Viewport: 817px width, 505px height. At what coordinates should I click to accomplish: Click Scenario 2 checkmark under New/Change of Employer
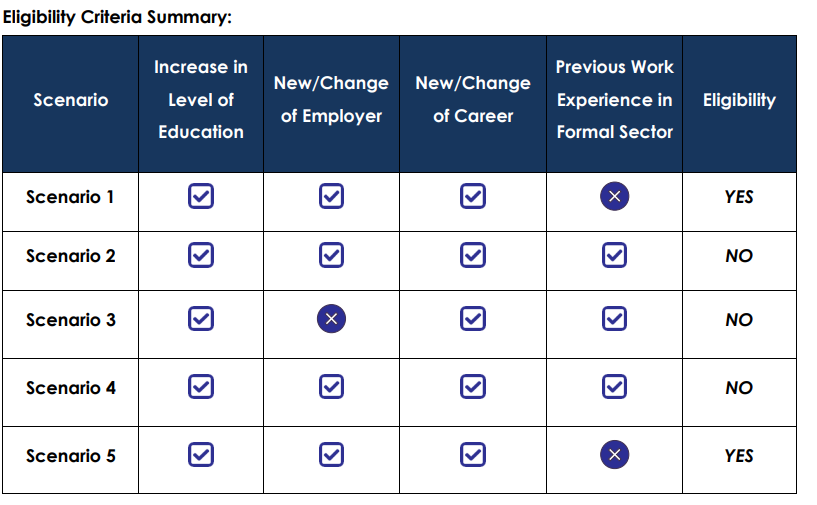(x=331, y=255)
